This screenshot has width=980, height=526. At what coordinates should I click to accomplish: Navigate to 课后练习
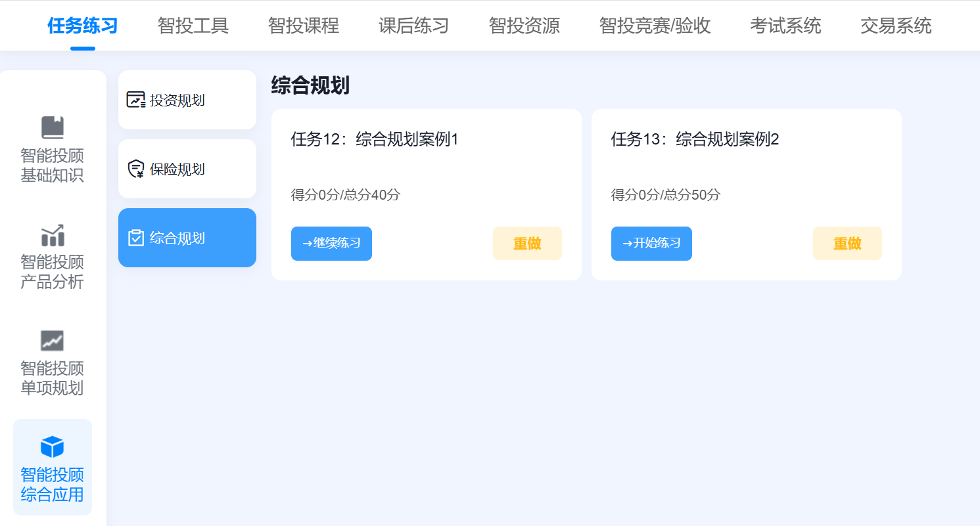coord(413,26)
